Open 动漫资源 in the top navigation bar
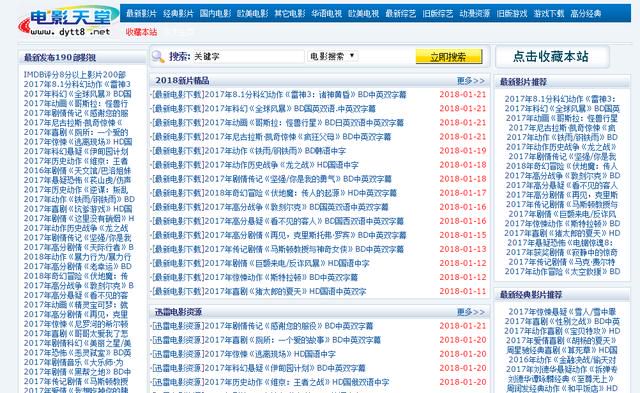Viewport: 640px width, 393px height. click(x=475, y=13)
